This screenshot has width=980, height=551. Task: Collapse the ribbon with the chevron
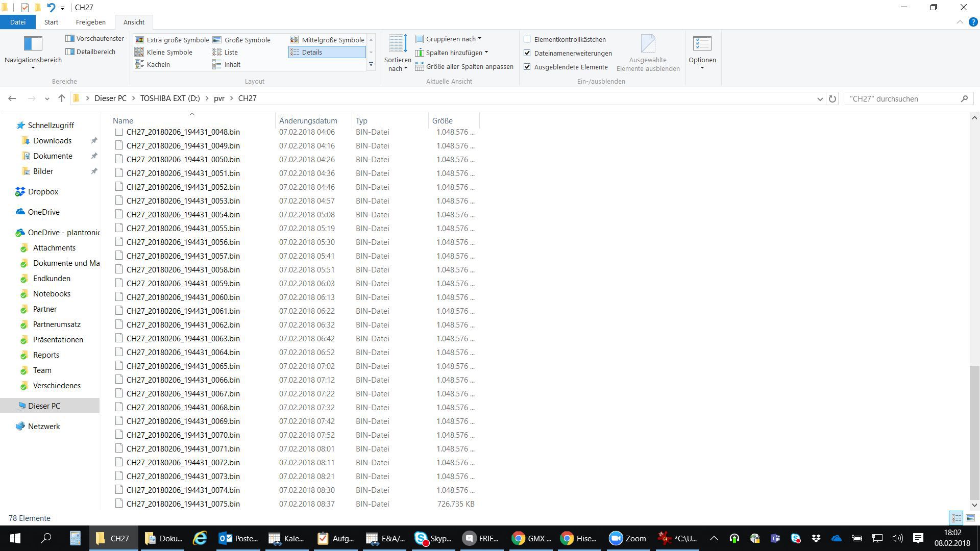(x=960, y=22)
